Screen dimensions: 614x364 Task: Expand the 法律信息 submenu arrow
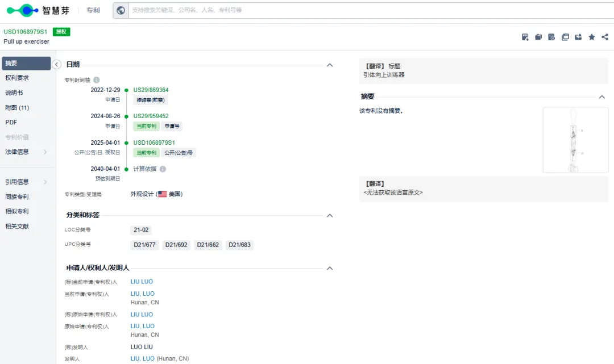coord(45,152)
